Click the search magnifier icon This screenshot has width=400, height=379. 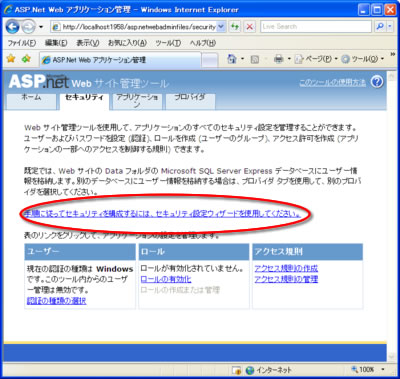tap(379, 27)
